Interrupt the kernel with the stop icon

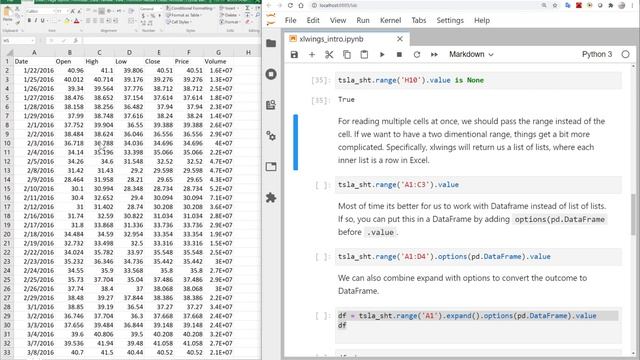[399, 54]
